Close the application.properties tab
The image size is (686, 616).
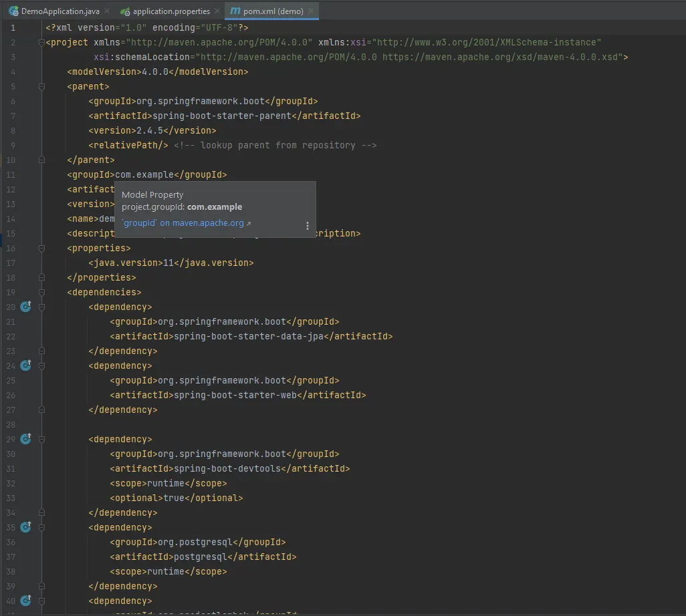coord(217,11)
